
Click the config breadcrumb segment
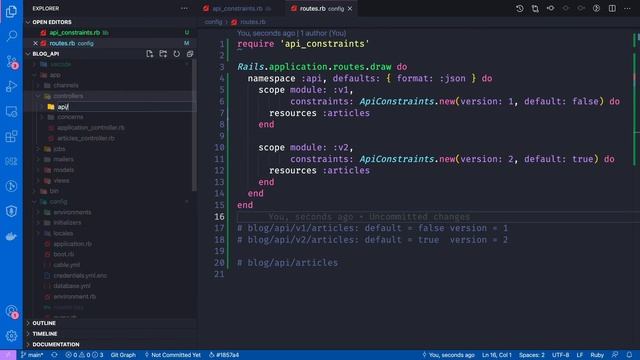pyautogui.click(x=213, y=22)
